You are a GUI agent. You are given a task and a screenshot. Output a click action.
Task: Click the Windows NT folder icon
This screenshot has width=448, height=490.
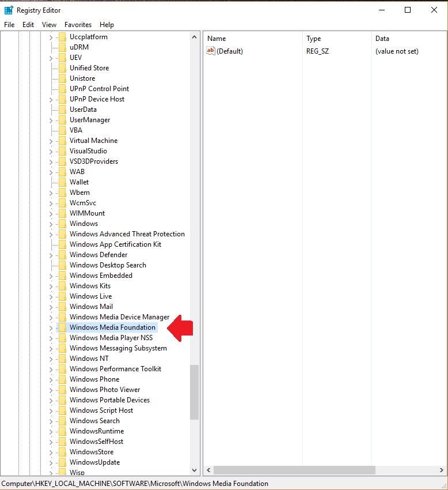(62, 359)
